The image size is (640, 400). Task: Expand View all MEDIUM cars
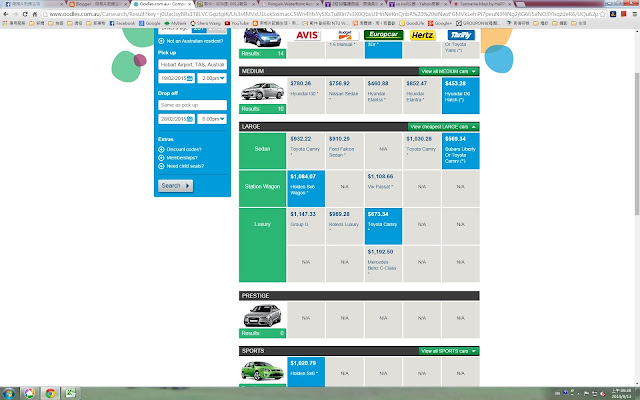[449, 71]
